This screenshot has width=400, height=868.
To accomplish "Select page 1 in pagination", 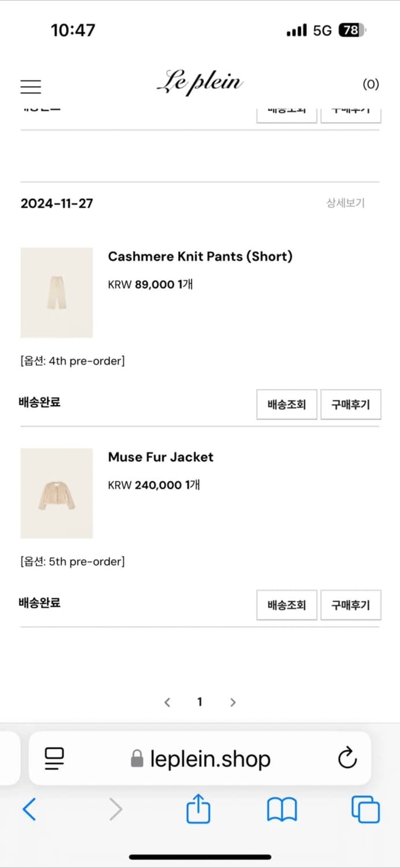I will [x=199, y=701].
